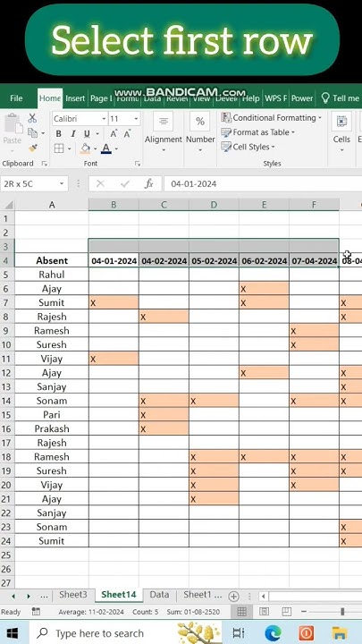Screen dimensions: 362x644
Task: Click cell containing Rahul
Action: 52,275
